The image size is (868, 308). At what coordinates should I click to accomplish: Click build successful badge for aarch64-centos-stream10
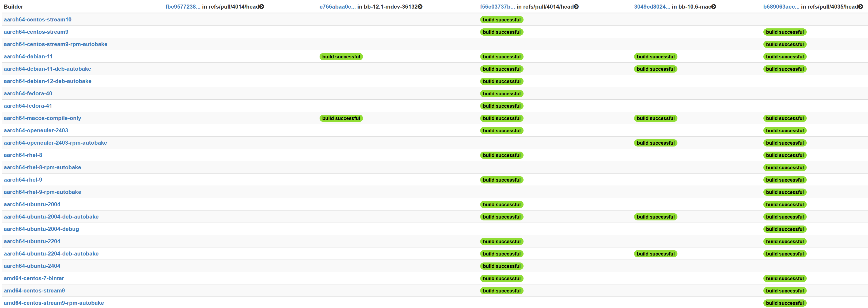click(502, 20)
